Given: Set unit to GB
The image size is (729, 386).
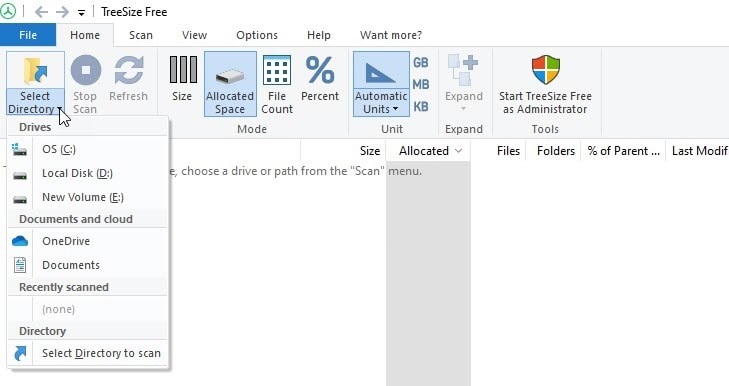Looking at the screenshot, I should pos(421,62).
